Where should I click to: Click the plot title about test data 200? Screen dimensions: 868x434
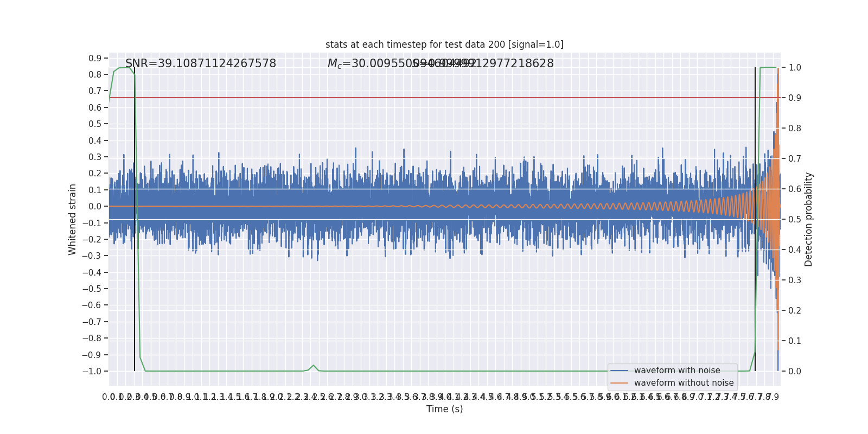(444, 44)
